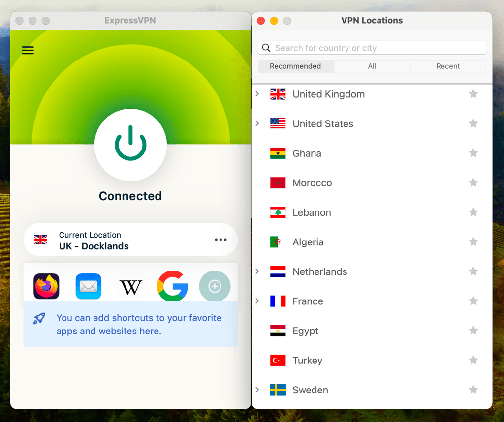Click the Ghana flag icon
Viewport: 504px width, 422px height.
(278, 153)
